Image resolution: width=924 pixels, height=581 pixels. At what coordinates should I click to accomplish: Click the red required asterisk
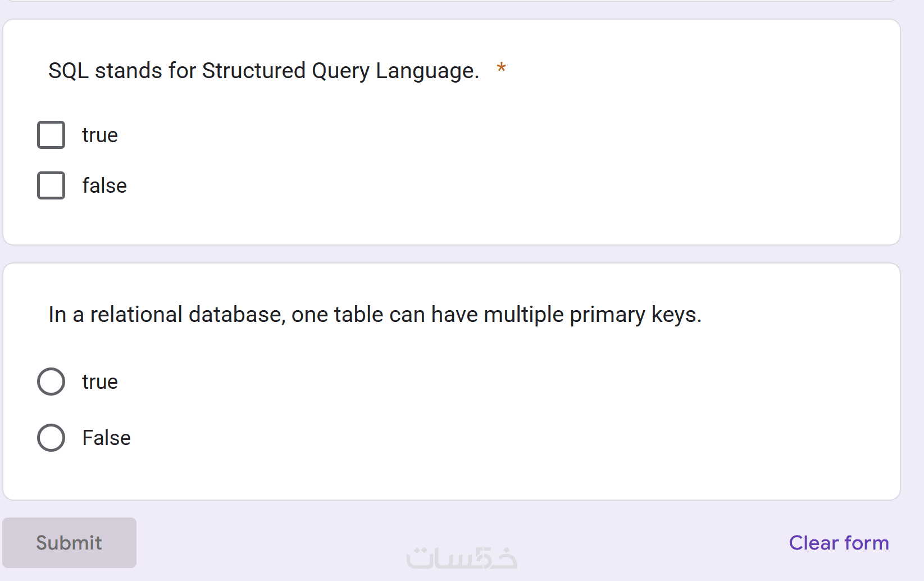(501, 69)
